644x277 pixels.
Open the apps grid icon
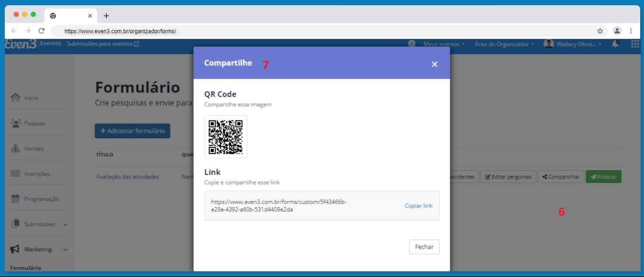[x=635, y=44]
